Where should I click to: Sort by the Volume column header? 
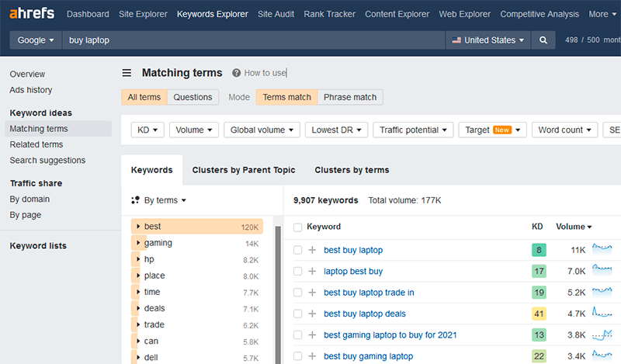click(x=574, y=227)
